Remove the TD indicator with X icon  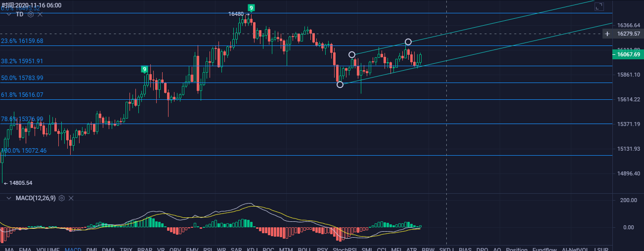pyautogui.click(x=41, y=14)
